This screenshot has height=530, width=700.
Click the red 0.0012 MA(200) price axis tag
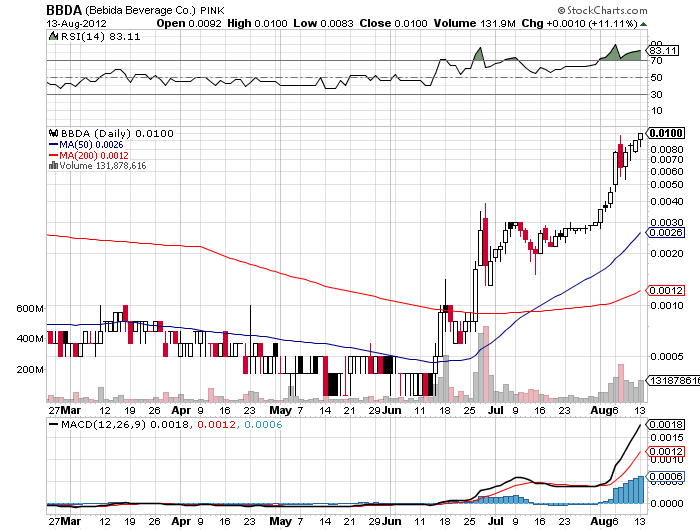(666, 291)
